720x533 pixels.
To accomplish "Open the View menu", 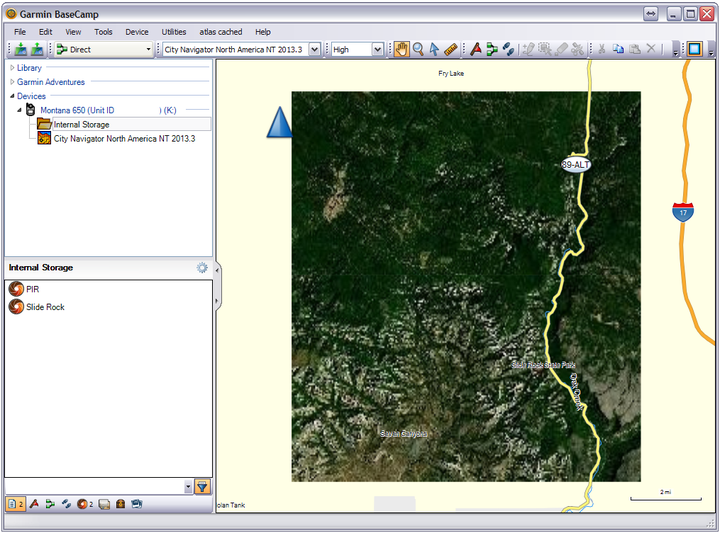I will [73, 32].
